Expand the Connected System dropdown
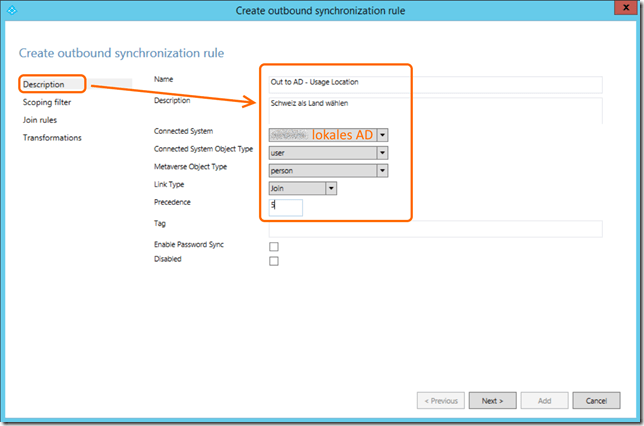 pos(382,134)
